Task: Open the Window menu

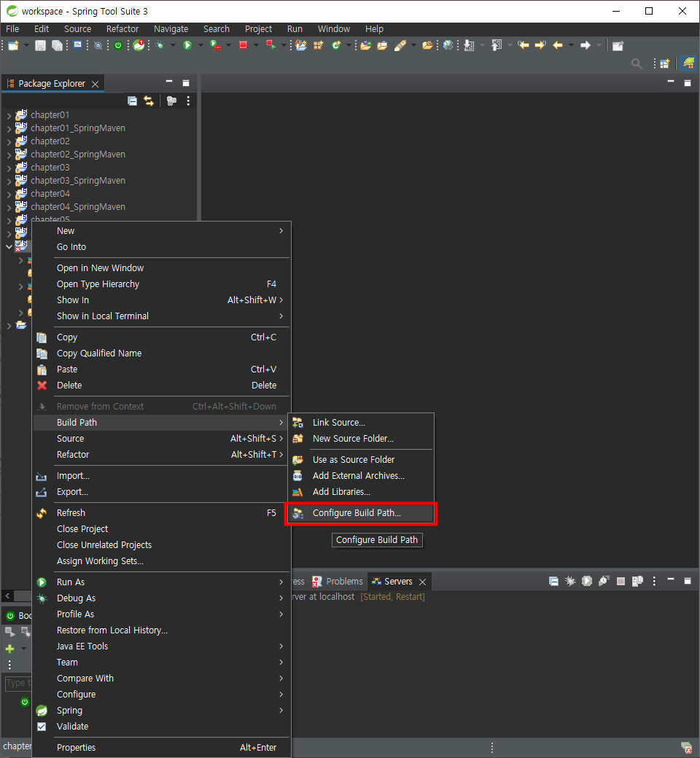Action: tap(334, 29)
